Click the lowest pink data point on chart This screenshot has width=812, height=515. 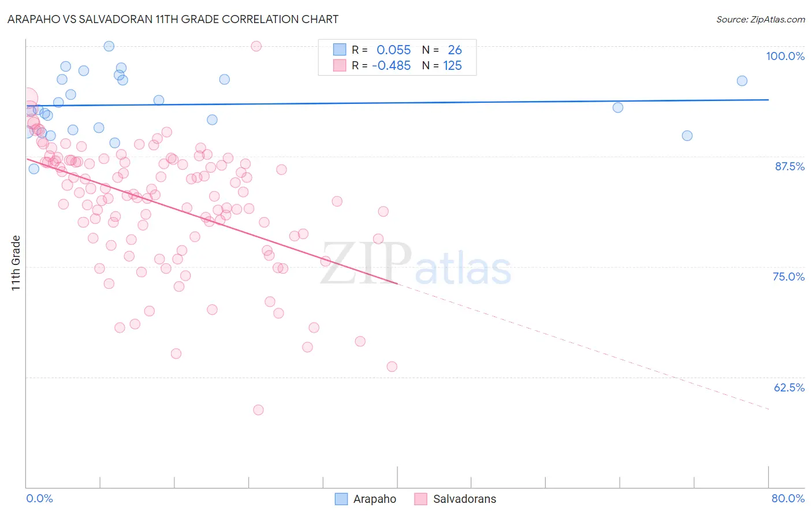point(258,410)
